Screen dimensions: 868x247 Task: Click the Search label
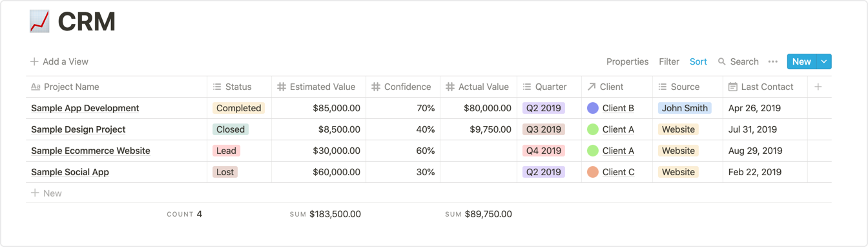[744, 61]
